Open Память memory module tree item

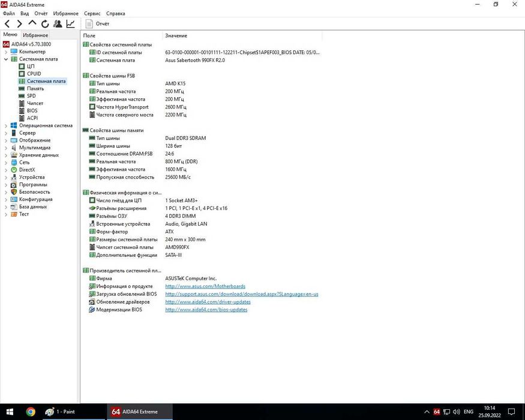pyautogui.click(x=35, y=88)
